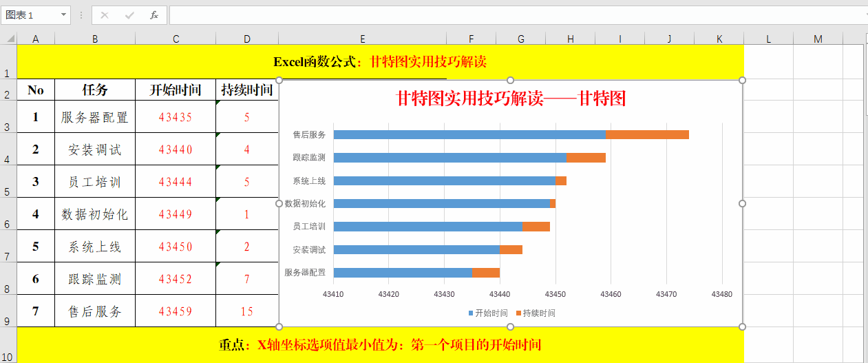Click the yellow title cell Excel函数公式

coord(380,62)
